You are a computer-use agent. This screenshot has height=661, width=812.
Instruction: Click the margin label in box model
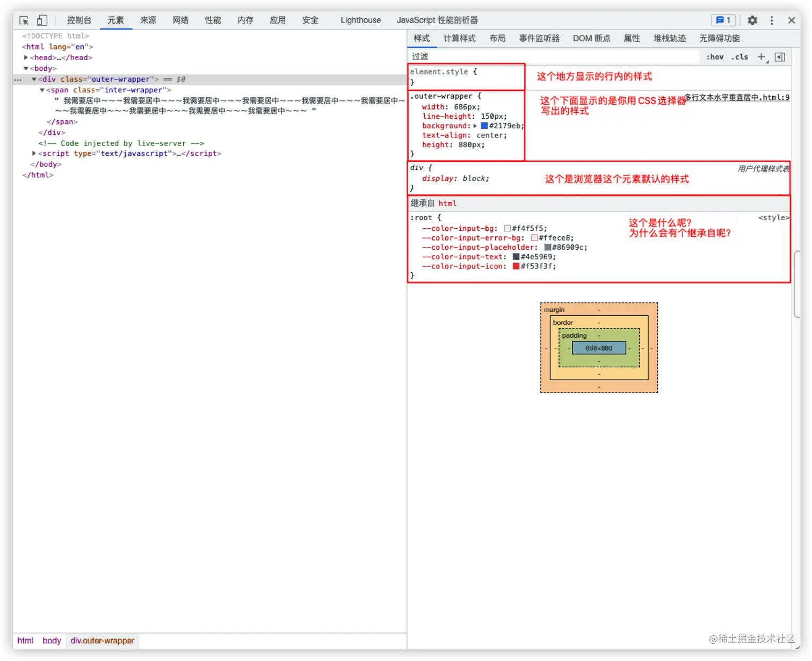tap(554, 310)
